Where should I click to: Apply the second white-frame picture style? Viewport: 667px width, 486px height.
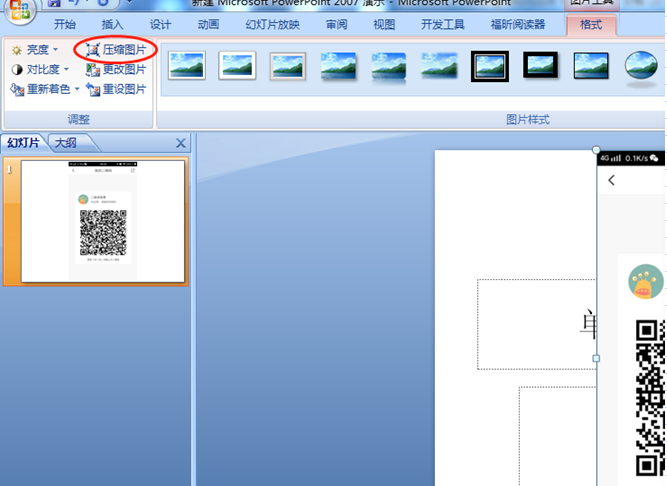[x=237, y=66]
